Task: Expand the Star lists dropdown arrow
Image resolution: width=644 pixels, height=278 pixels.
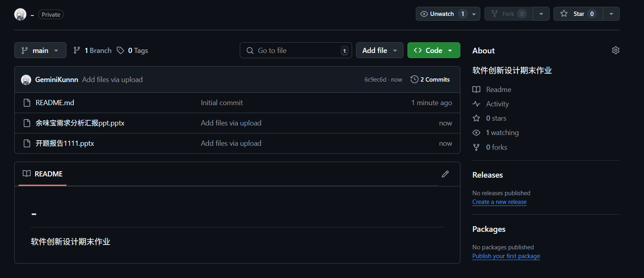Action: (611, 14)
